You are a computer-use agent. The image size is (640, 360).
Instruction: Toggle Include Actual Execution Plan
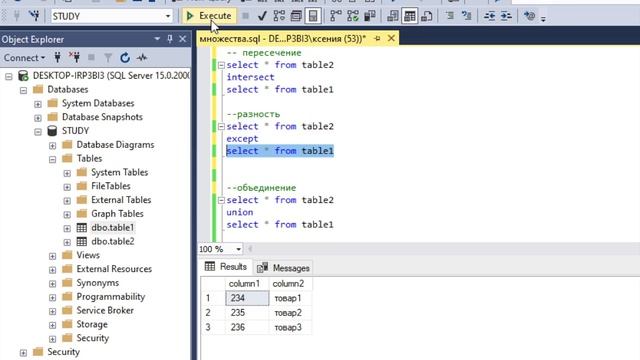[336, 16]
